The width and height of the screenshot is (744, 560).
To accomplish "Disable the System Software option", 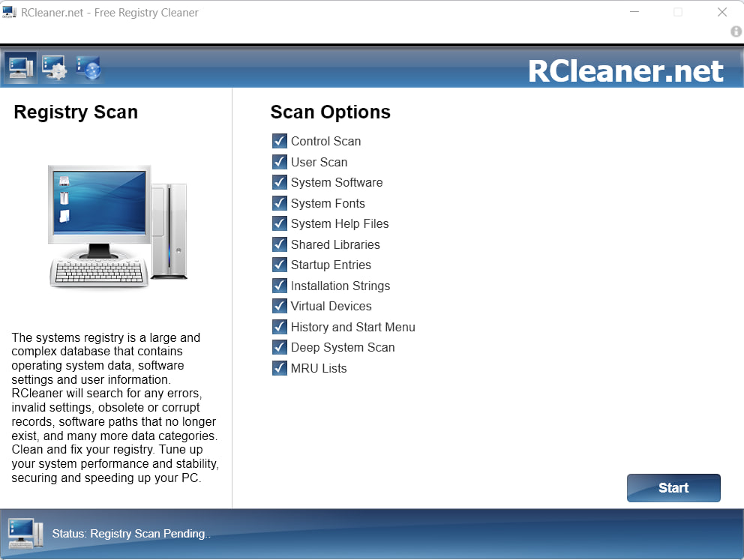I will pos(280,182).
